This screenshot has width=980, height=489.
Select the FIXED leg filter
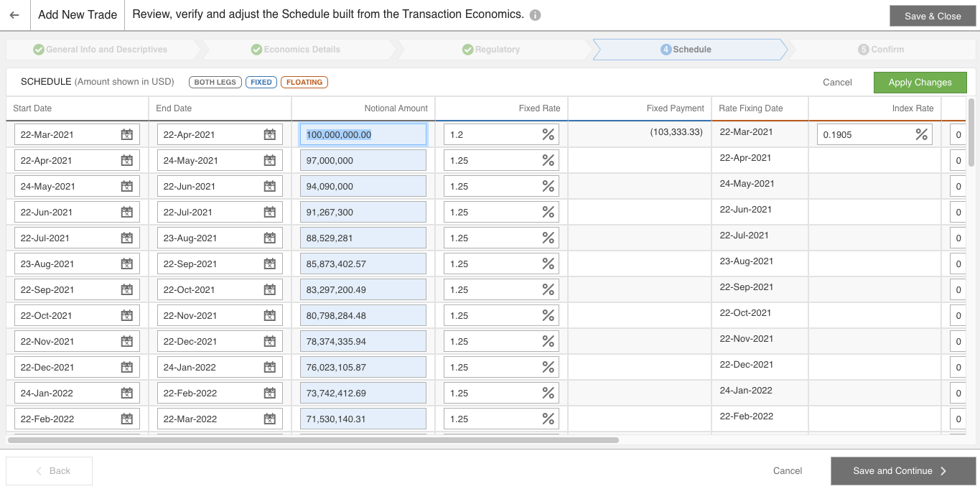click(261, 82)
